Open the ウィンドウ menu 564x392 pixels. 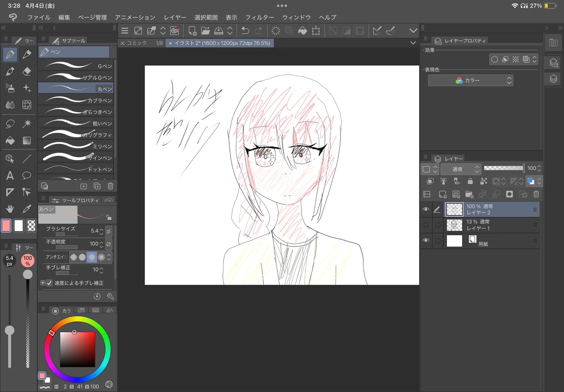[296, 17]
